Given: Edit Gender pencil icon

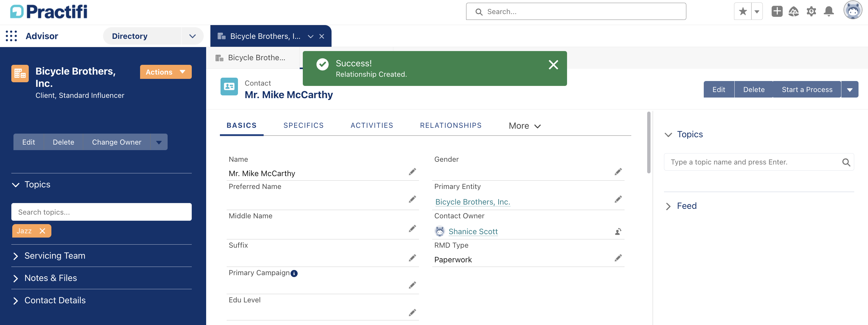Looking at the screenshot, I should pos(618,172).
